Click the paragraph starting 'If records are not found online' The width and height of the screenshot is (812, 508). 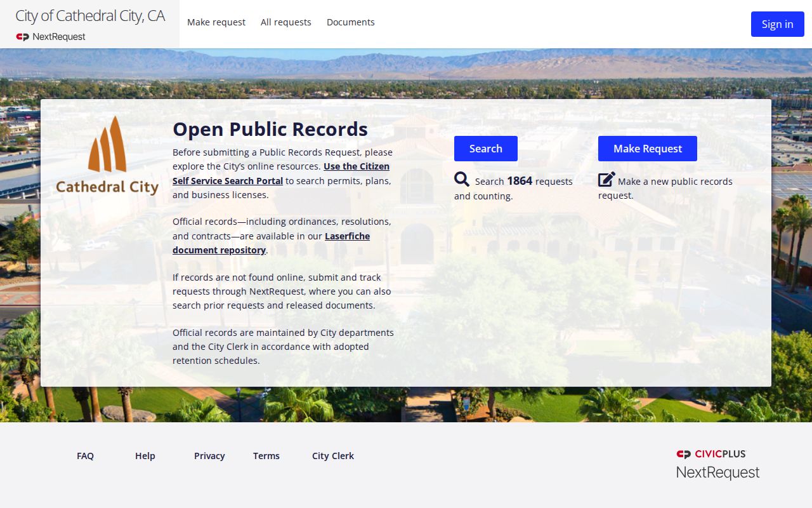click(282, 291)
